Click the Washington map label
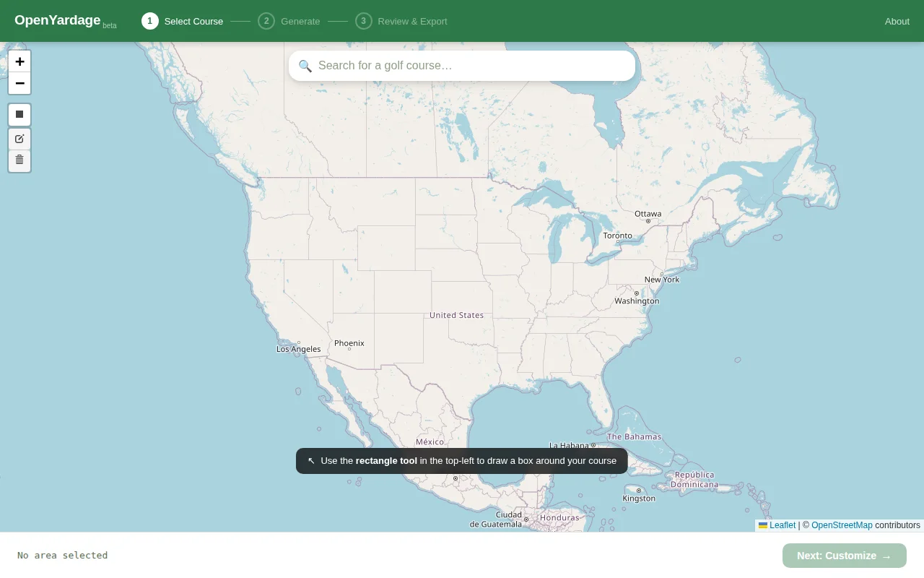The height and width of the screenshot is (578, 924). [637, 301]
